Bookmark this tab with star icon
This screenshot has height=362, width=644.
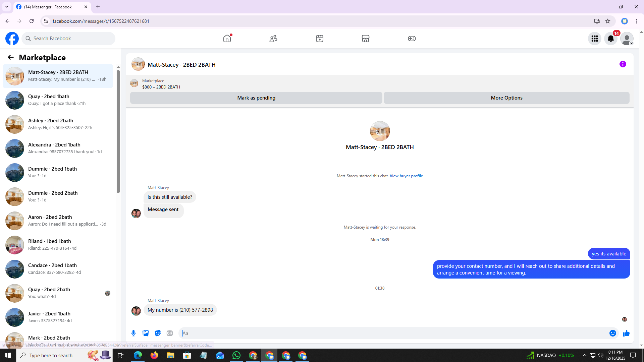pos(608,21)
